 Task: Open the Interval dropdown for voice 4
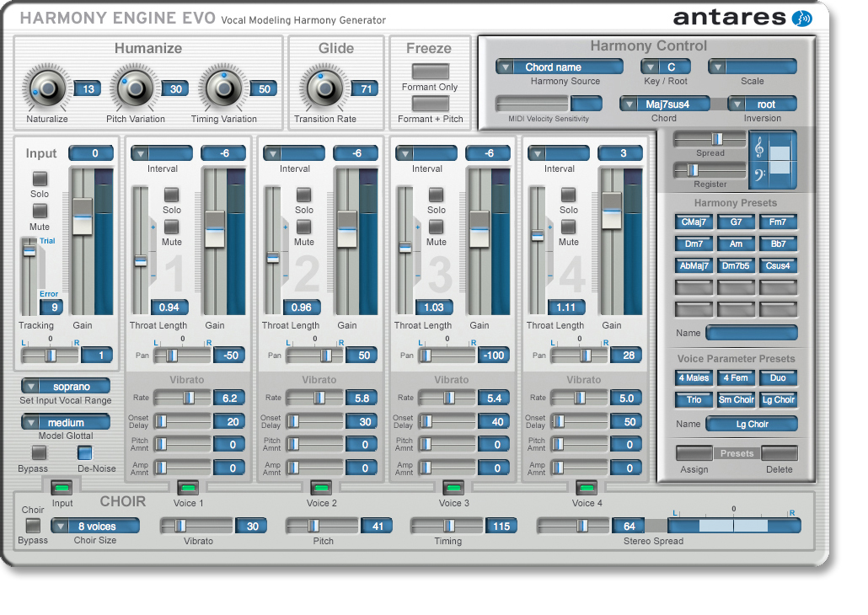tap(559, 153)
